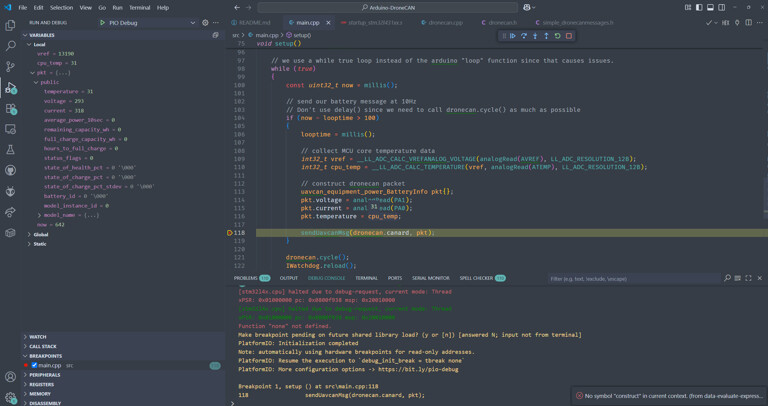Collapse all variables with the collapse icon
The width and height of the screenshot is (768, 406).
tap(216, 35)
